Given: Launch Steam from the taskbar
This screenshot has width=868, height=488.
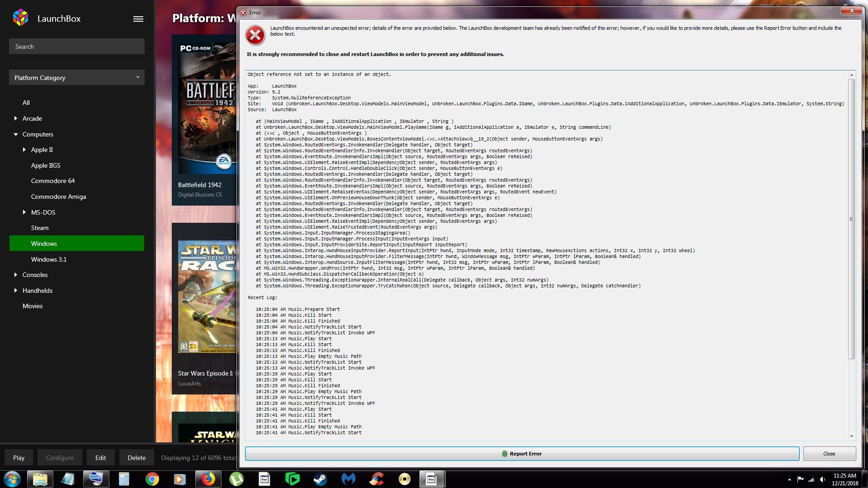Looking at the screenshot, I should pyautogui.click(x=320, y=479).
